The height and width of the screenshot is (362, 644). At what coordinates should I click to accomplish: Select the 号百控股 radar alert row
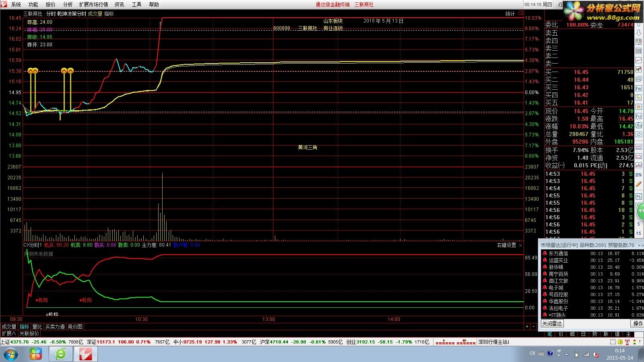tap(592, 294)
